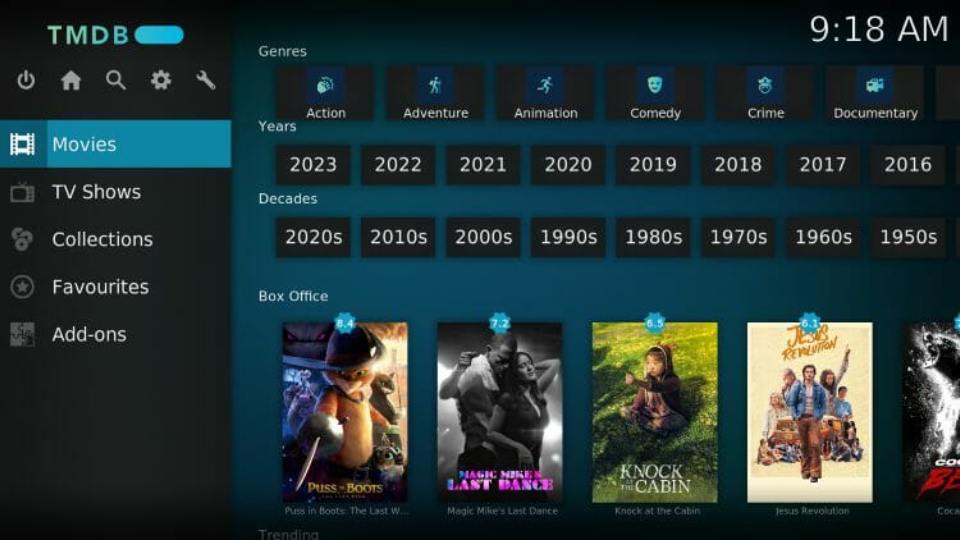Screen dimensions: 960x540
Task: Click the Collections circles icon
Action: coord(22,239)
